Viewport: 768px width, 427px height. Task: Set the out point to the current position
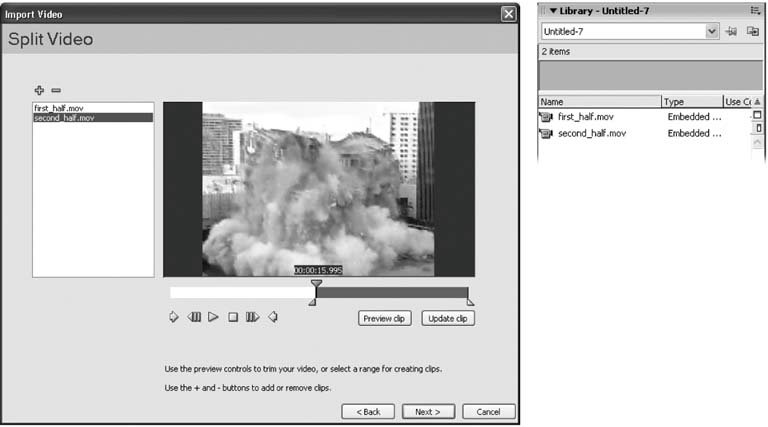coord(273,318)
